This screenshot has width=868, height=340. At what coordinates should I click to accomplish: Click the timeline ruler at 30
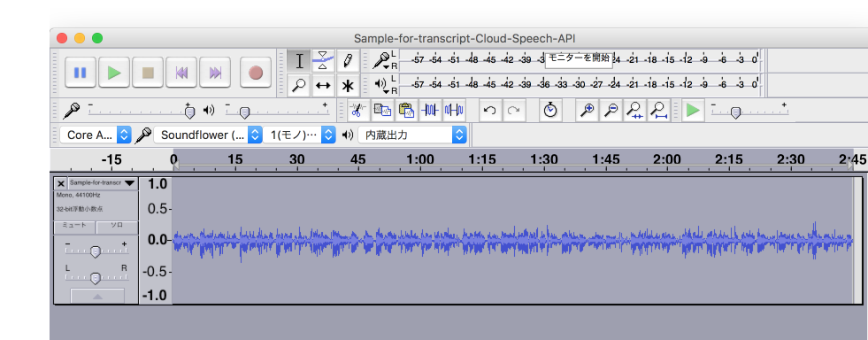[x=296, y=160]
